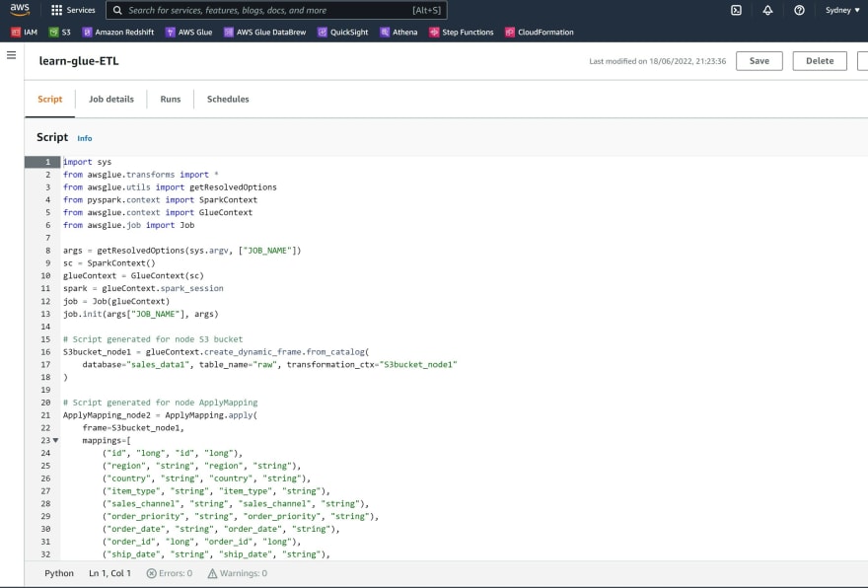Expand the hamburger side navigation
Viewport: 868px width, 588px height.
[x=11, y=55]
